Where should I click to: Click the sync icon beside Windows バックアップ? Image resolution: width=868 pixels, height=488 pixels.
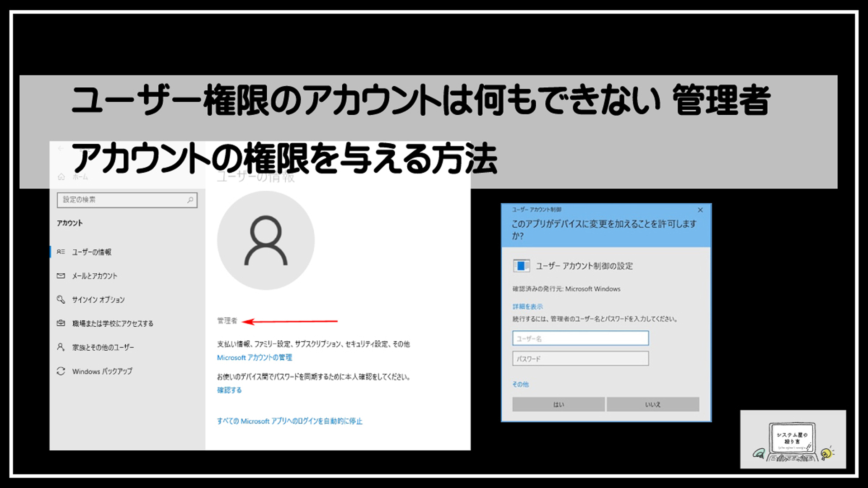tap(61, 371)
